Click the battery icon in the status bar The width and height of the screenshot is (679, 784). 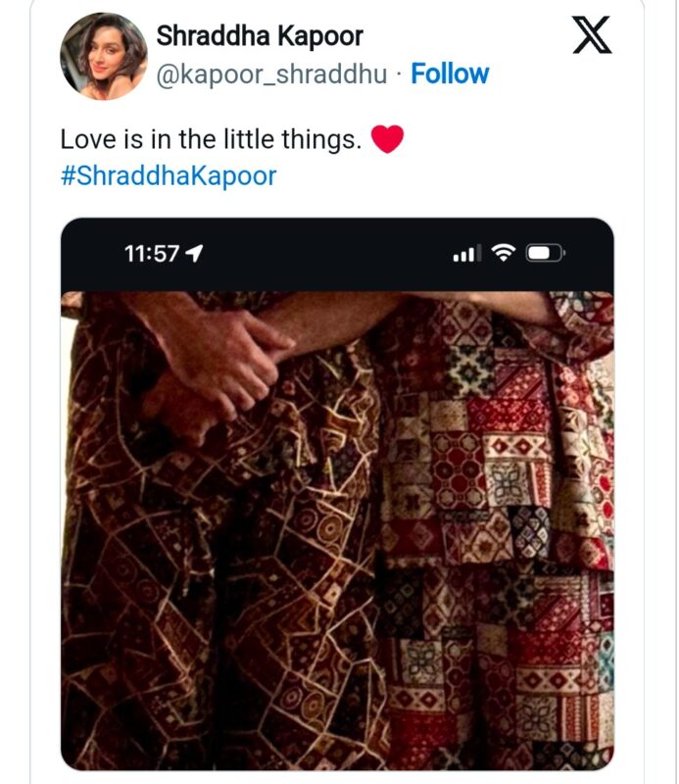[x=545, y=254]
